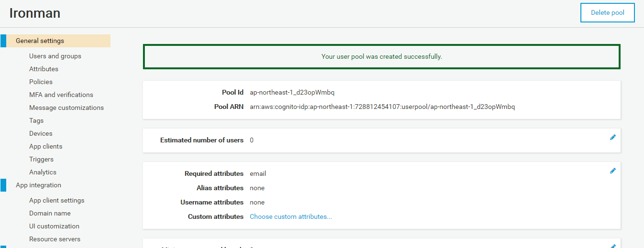Open App client settings

tap(56, 200)
